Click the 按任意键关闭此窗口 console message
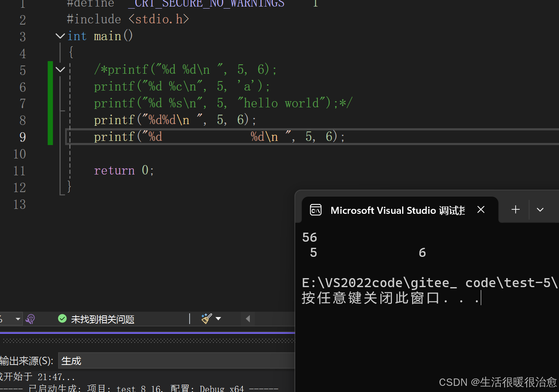Viewport: 559px width, 392px height. pyautogui.click(x=391, y=298)
